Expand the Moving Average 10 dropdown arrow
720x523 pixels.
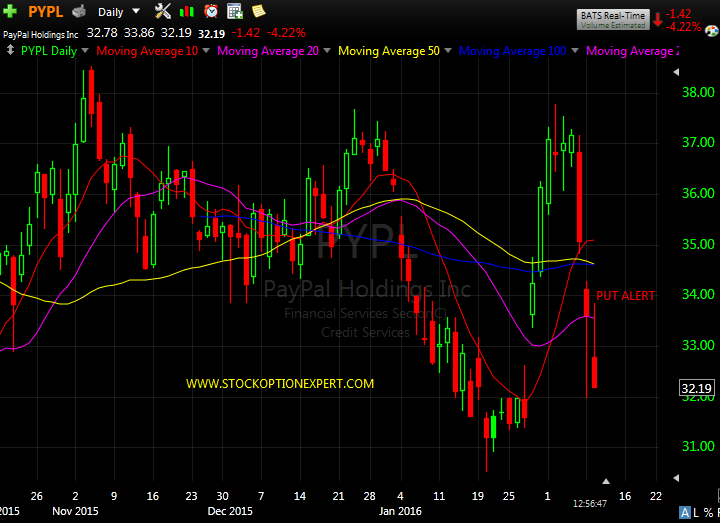tap(206, 51)
